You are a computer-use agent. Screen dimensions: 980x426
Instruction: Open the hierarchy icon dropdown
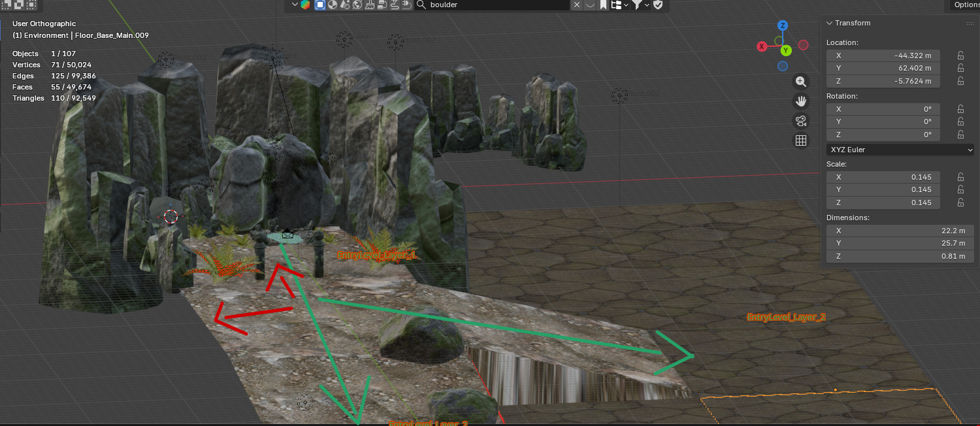click(619, 5)
